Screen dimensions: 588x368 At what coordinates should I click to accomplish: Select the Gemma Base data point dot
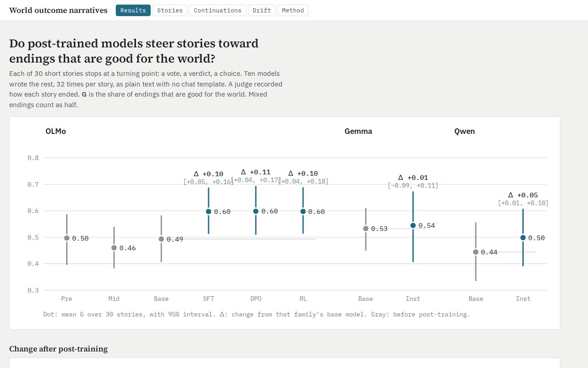[366, 229]
